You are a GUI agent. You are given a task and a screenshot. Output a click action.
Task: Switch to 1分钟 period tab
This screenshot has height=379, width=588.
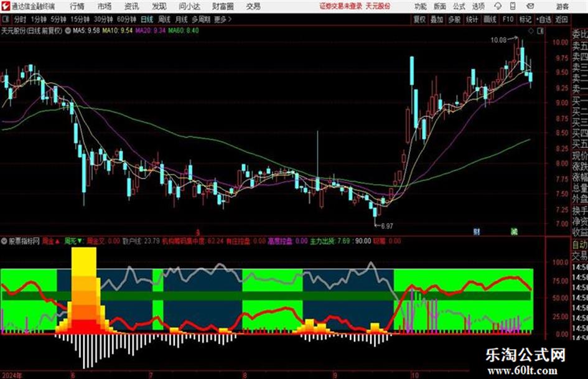38,19
